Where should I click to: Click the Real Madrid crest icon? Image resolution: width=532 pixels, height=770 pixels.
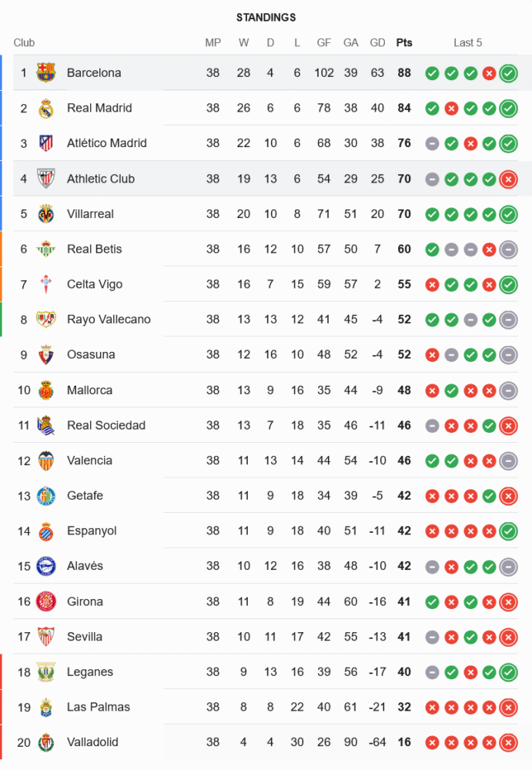[46, 108]
